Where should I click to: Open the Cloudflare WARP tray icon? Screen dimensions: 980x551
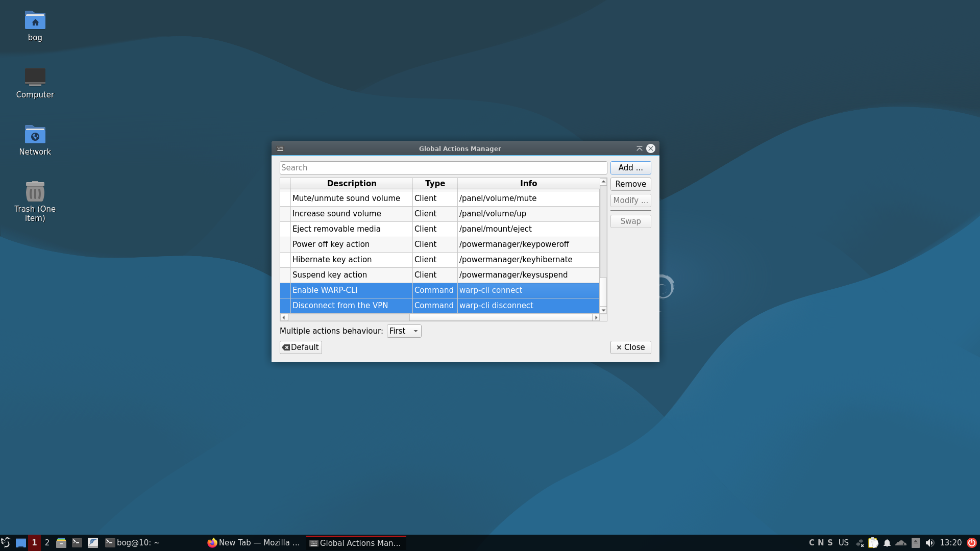click(x=900, y=542)
